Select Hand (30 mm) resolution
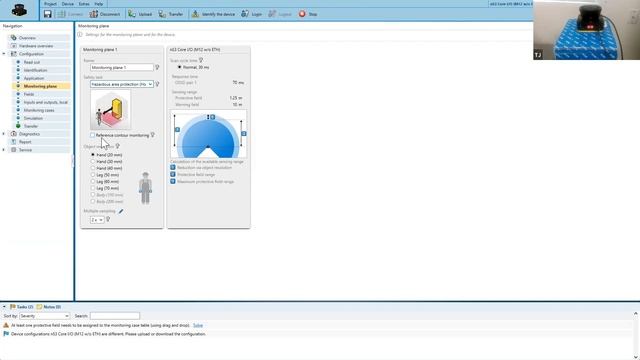This screenshot has height=360, width=640. coord(93,162)
